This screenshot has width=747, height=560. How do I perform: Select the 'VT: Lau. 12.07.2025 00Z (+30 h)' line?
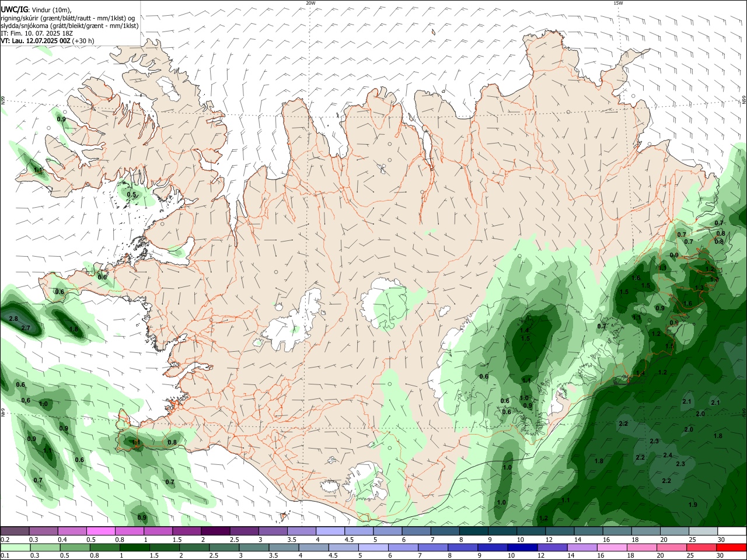click(47, 41)
